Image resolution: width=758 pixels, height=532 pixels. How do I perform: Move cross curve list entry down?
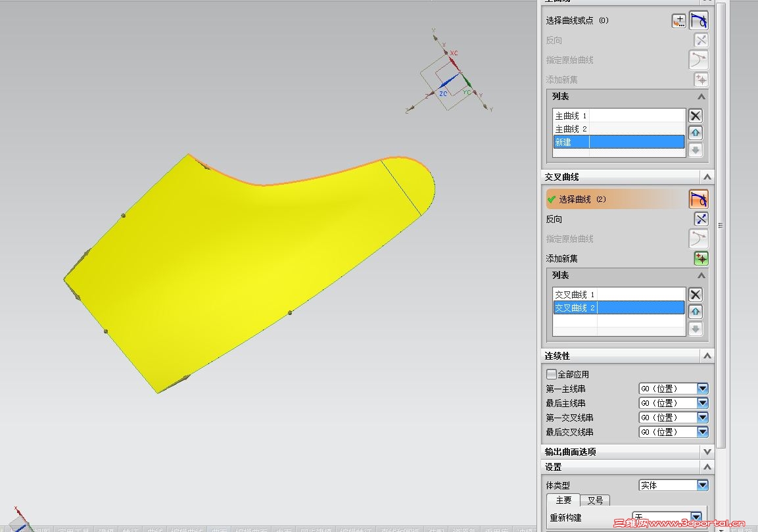click(695, 329)
